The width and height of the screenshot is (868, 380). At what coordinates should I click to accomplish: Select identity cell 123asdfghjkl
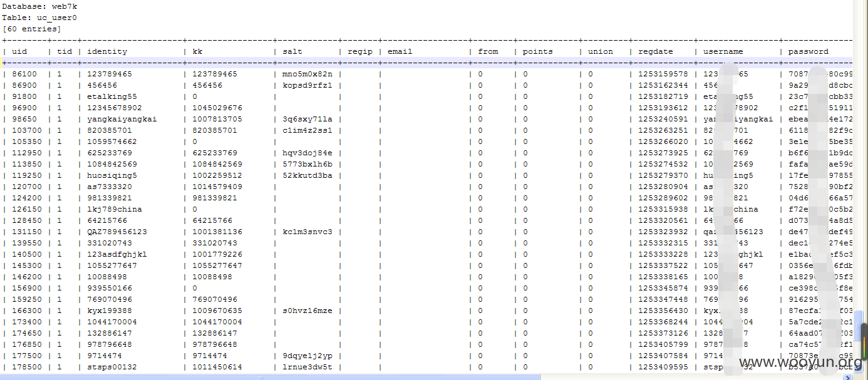tap(117, 254)
